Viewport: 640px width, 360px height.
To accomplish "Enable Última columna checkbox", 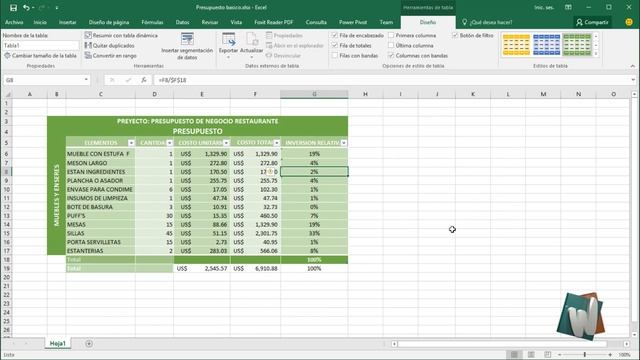I will click(x=391, y=45).
